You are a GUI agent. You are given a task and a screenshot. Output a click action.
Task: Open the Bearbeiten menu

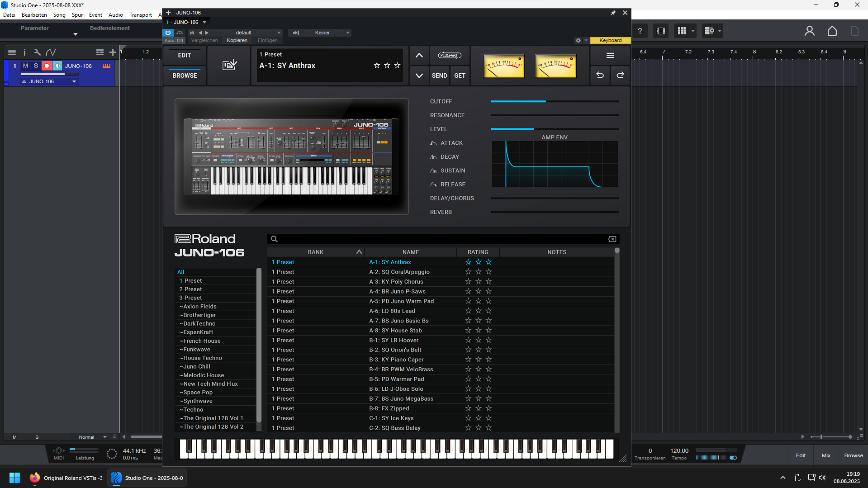(34, 15)
